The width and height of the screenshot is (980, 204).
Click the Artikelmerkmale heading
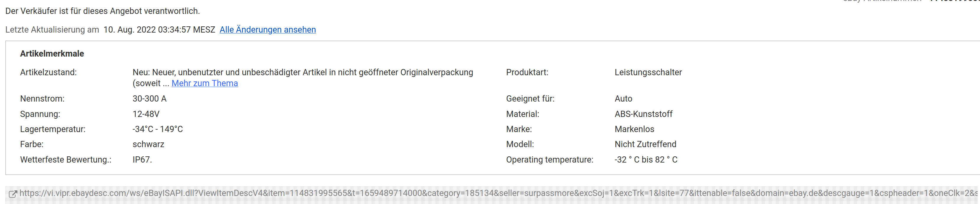(52, 54)
